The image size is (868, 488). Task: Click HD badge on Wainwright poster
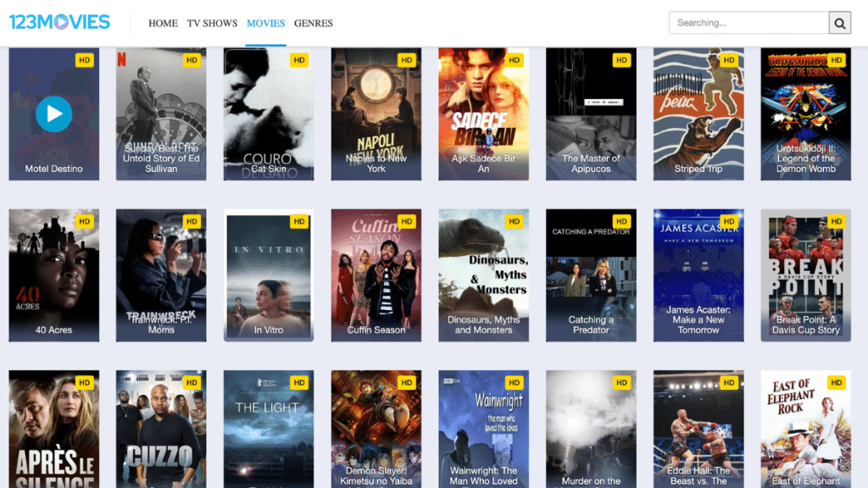[514, 382]
